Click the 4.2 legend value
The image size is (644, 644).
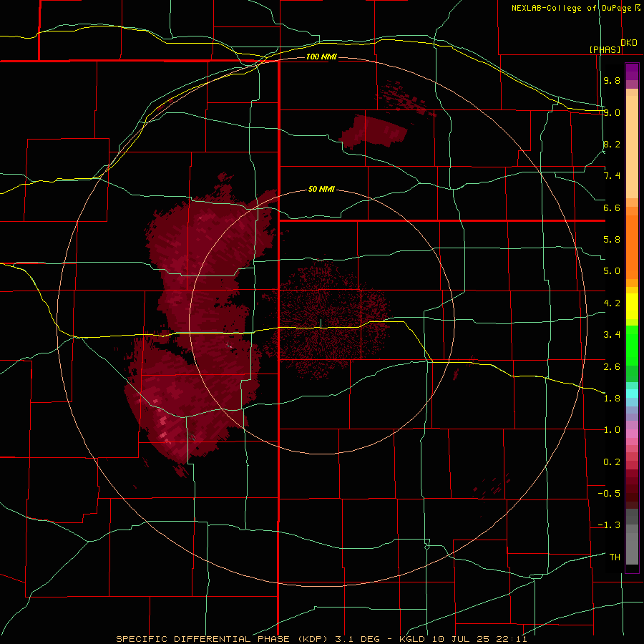point(612,303)
